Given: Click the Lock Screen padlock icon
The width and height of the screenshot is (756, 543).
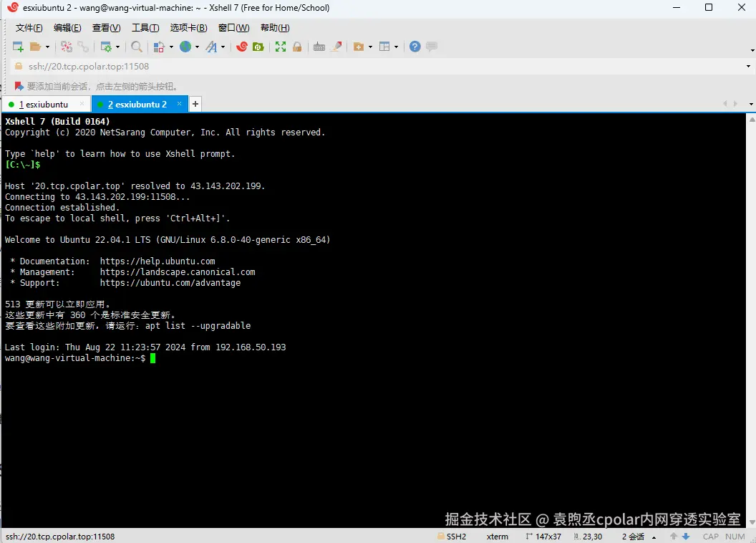Looking at the screenshot, I should click(297, 47).
